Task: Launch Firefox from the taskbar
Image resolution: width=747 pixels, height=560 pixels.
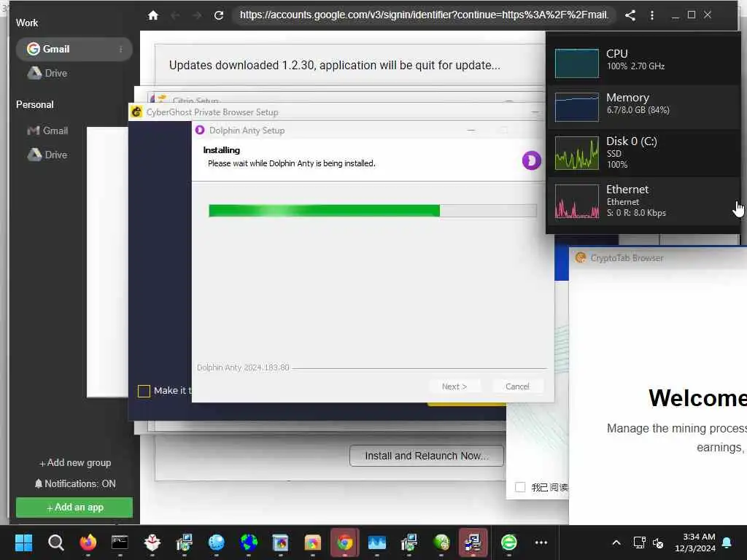Action: (x=88, y=542)
